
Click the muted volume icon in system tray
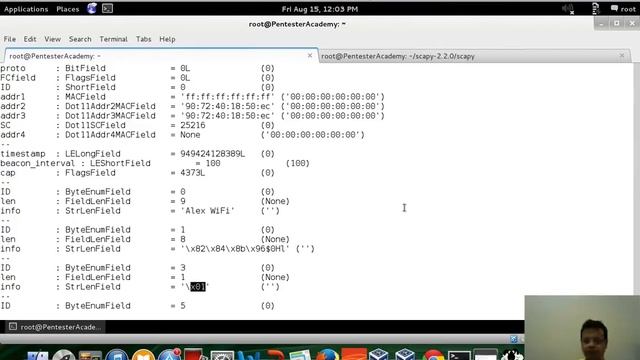tap(568, 9)
